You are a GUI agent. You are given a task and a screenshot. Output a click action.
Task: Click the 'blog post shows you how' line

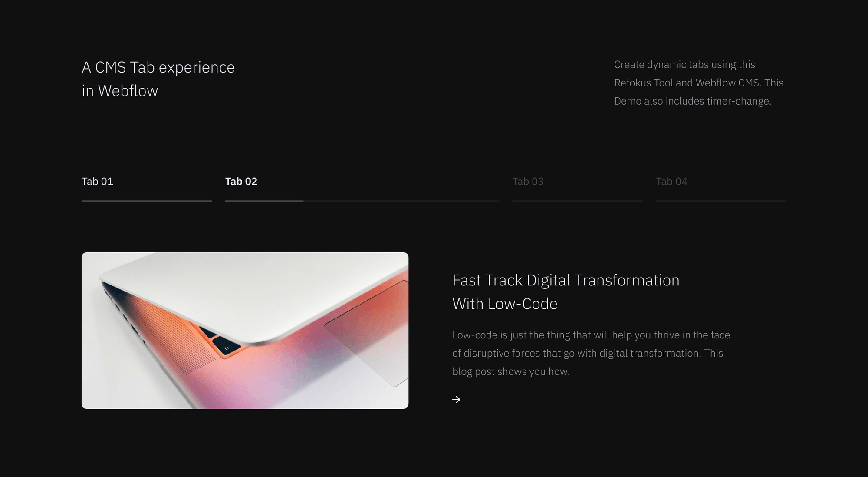click(511, 371)
